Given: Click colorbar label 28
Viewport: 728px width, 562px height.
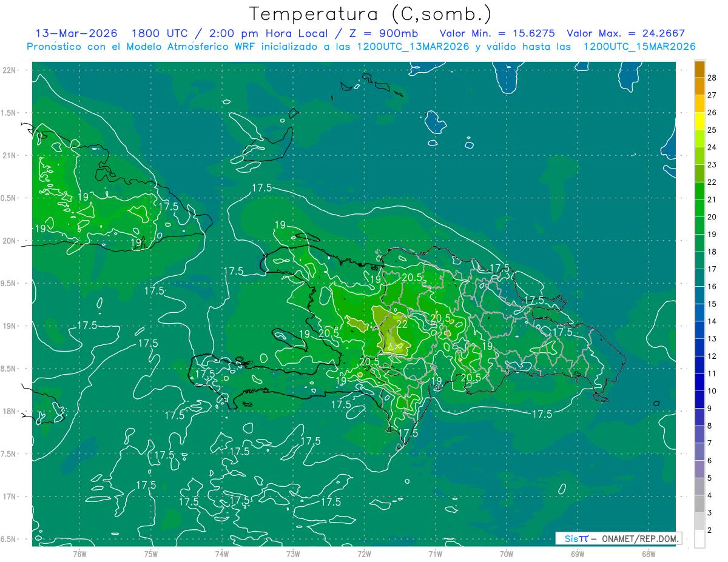Looking at the screenshot, I should click(712, 78).
